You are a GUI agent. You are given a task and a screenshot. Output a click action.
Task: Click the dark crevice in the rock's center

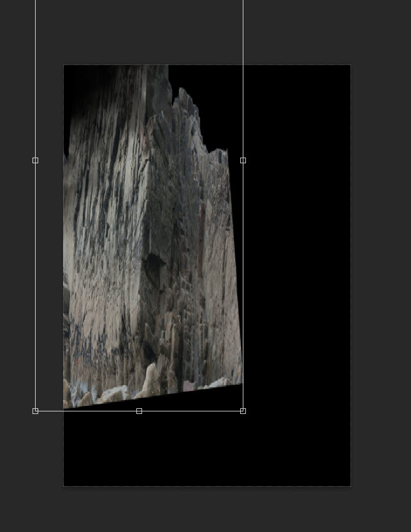pos(153,262)
